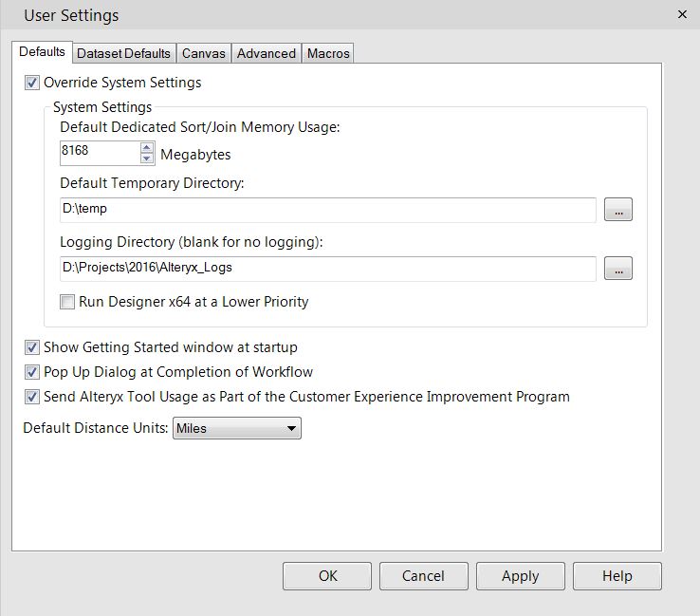Click browse button for Default Temporary Directory

(617, 211)
